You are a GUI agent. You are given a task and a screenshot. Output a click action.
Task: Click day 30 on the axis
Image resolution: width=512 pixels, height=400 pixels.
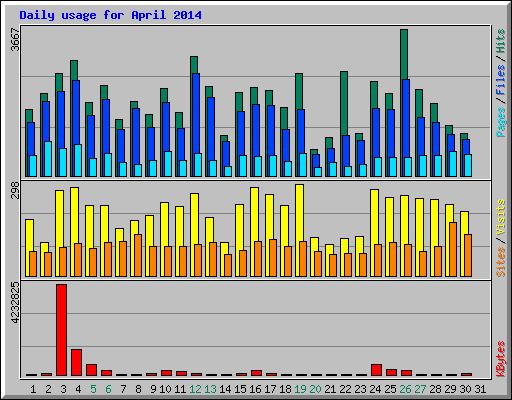(x=465, y=389)
